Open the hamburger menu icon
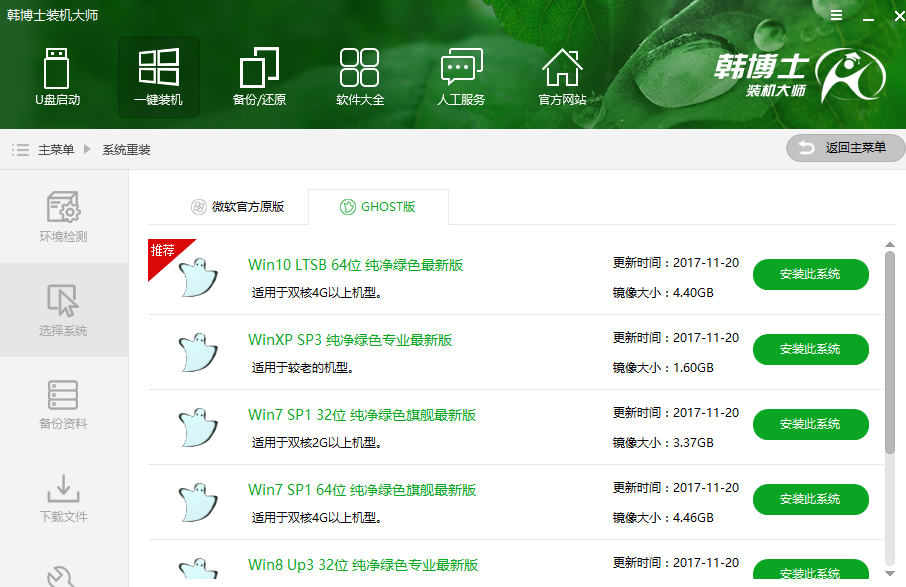 (x=836, y=15)
